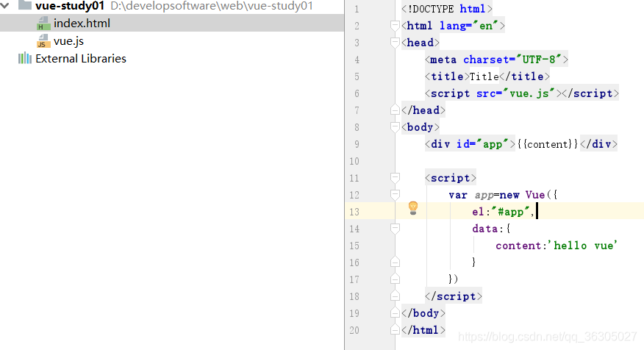Select External Libraries node
The height and width of the screenshot is (350, 644).
pos(81,59)
